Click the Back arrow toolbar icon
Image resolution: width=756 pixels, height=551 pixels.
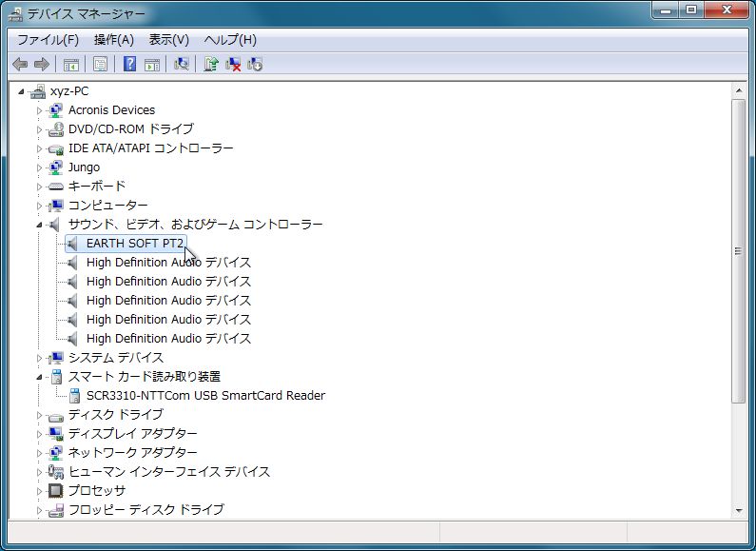click(20, 64)
